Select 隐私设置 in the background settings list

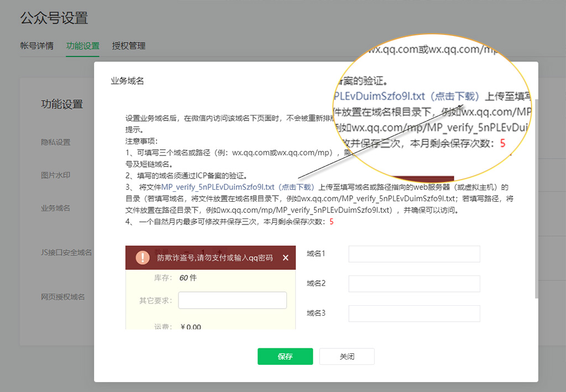point(56,142)
